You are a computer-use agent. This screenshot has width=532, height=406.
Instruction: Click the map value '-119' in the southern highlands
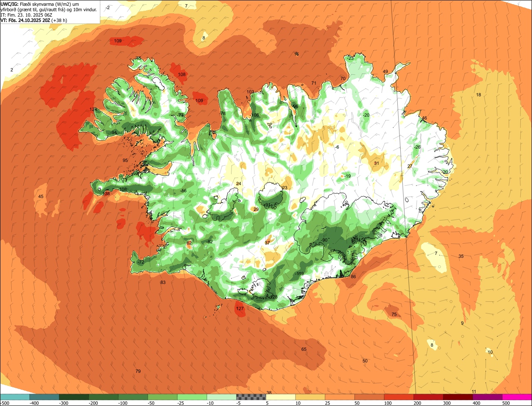(299, 274)
